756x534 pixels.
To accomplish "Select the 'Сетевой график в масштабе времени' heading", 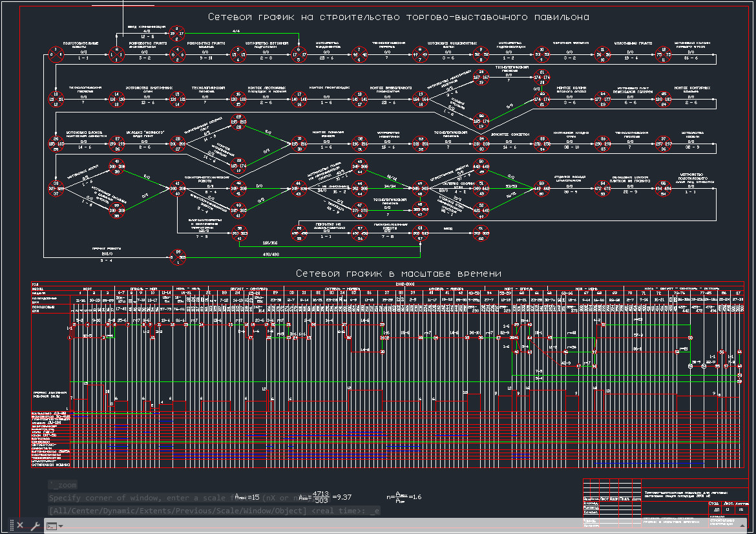I will tap(398, 273).
